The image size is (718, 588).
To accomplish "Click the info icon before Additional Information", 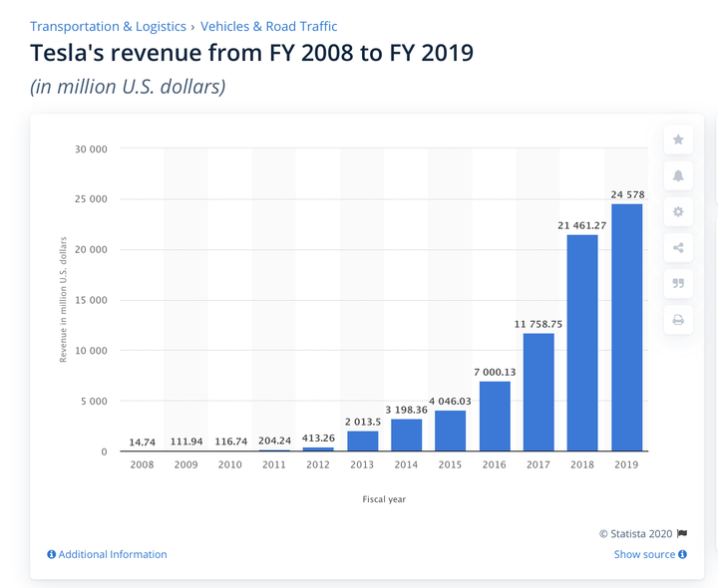I will [x=51, y=554].
